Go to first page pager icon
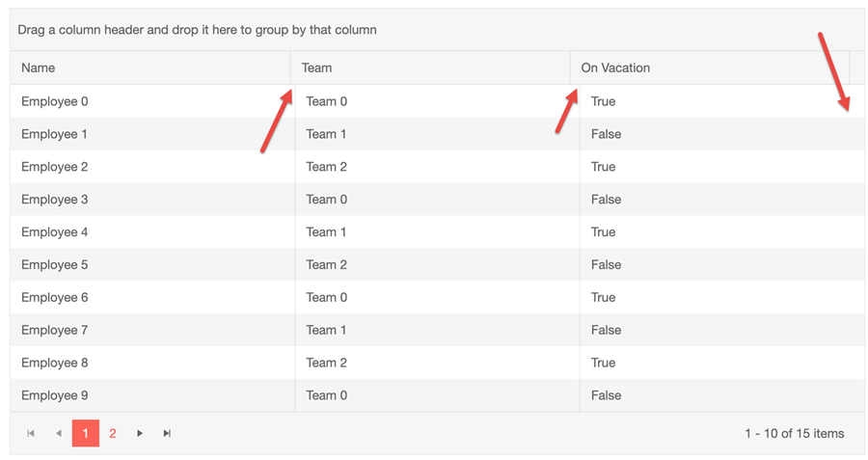 point(31,433)
